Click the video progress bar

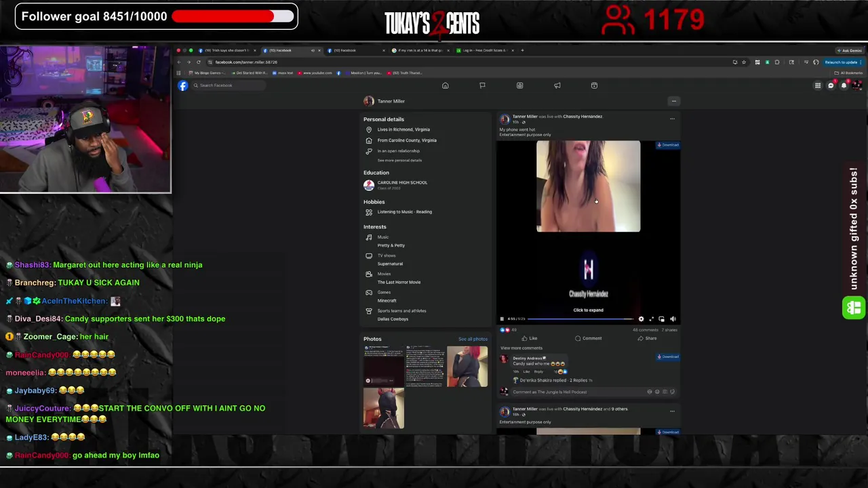[x=580, y=319]
